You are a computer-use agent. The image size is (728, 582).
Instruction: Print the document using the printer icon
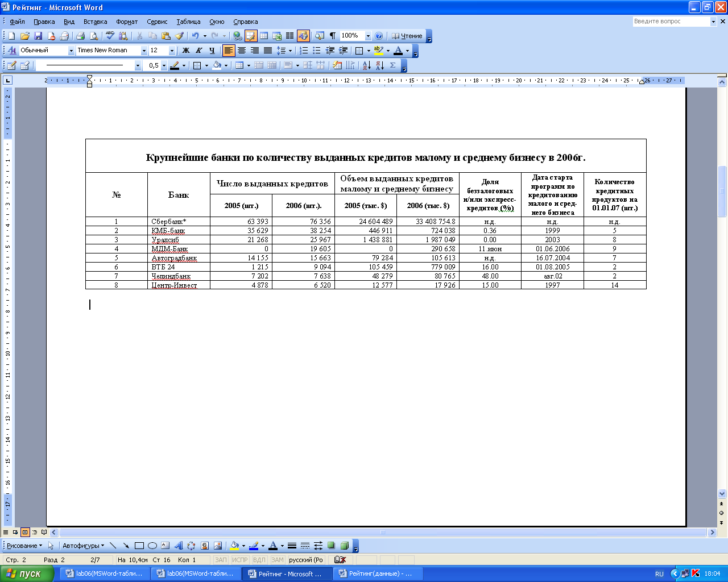coord(80,36)
